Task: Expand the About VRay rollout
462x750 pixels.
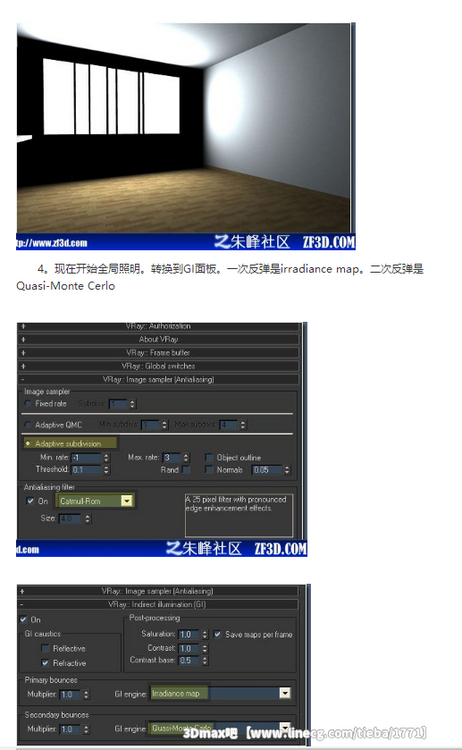Action: (x=158, y=339)
